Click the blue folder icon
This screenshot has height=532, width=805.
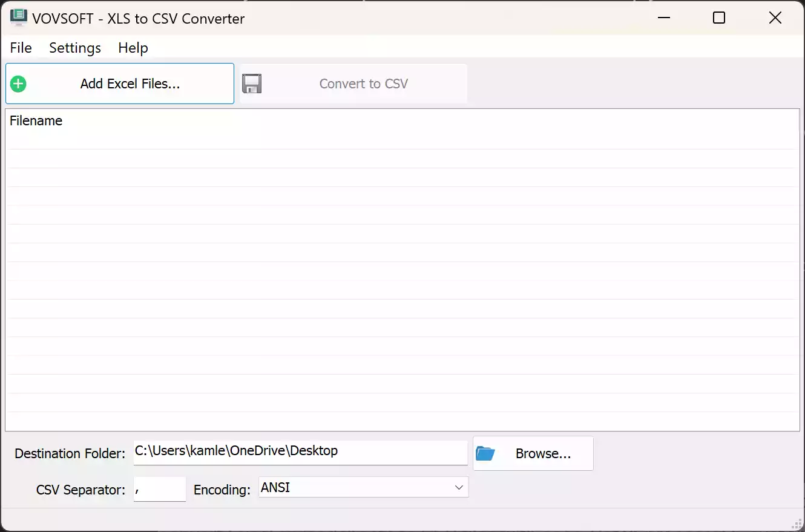(x=485, y=453)
